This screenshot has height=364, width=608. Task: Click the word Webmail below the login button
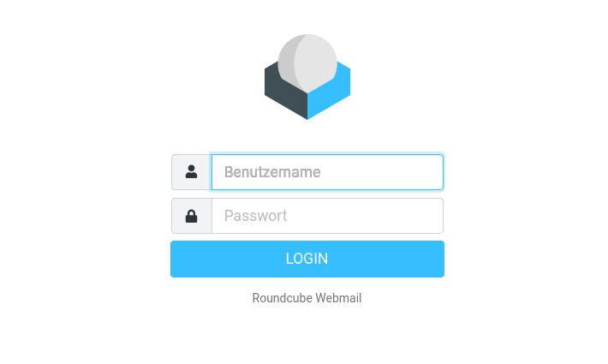[x=338, y=298]
